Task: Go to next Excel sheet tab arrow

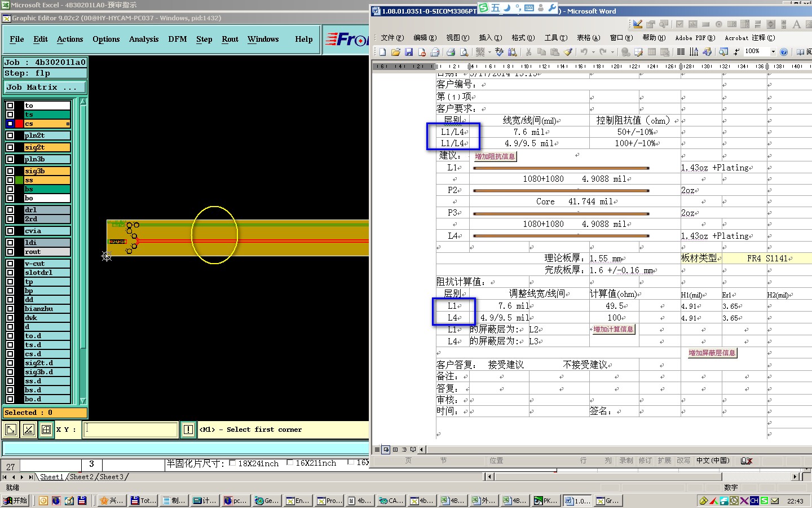Action: tap(21, 477)
